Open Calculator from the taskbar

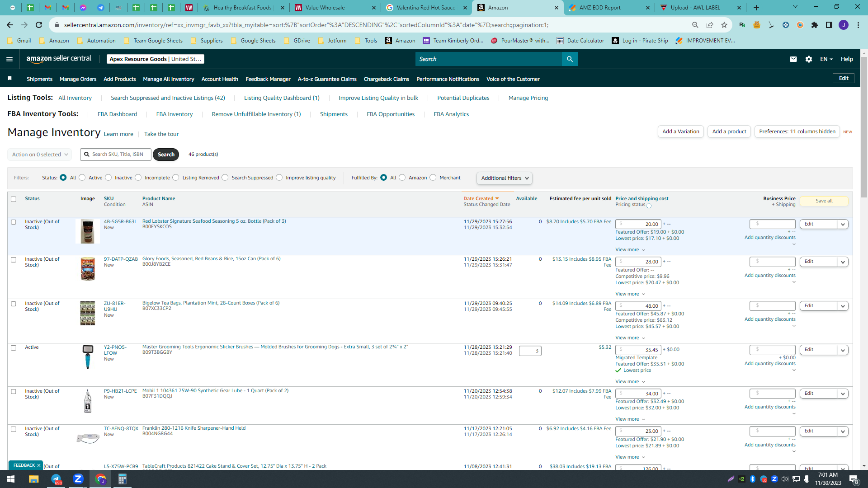click(122, 479)
